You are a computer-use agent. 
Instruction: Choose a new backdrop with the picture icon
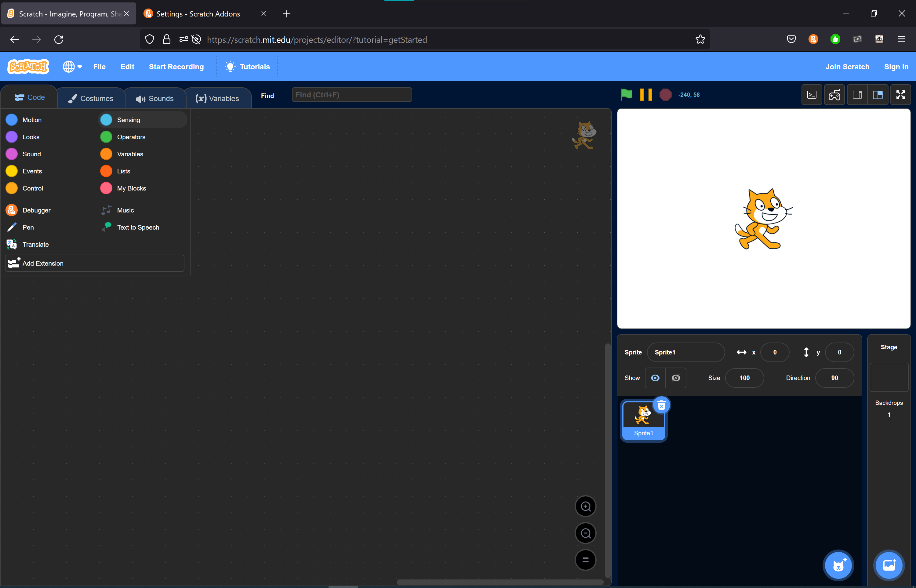[x=889, y=565]
